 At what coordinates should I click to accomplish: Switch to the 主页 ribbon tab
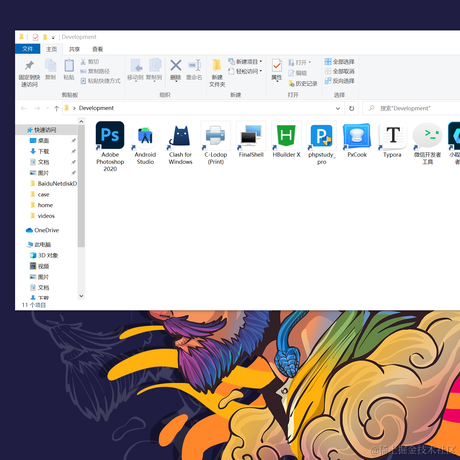tap(51, 49)
